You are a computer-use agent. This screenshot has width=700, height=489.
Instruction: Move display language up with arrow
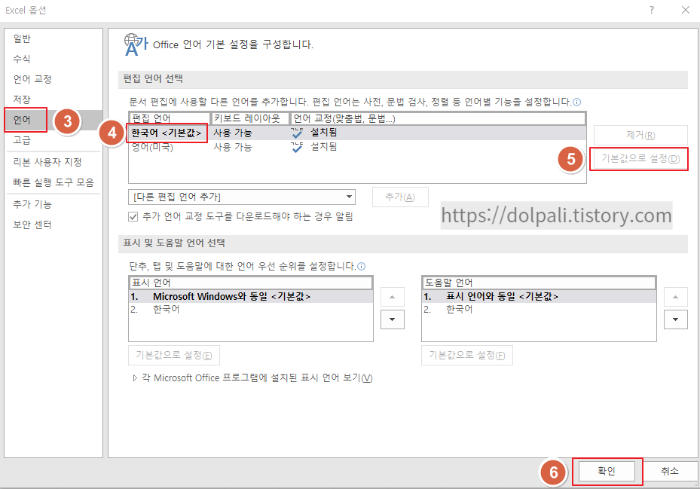pos(392,297)
